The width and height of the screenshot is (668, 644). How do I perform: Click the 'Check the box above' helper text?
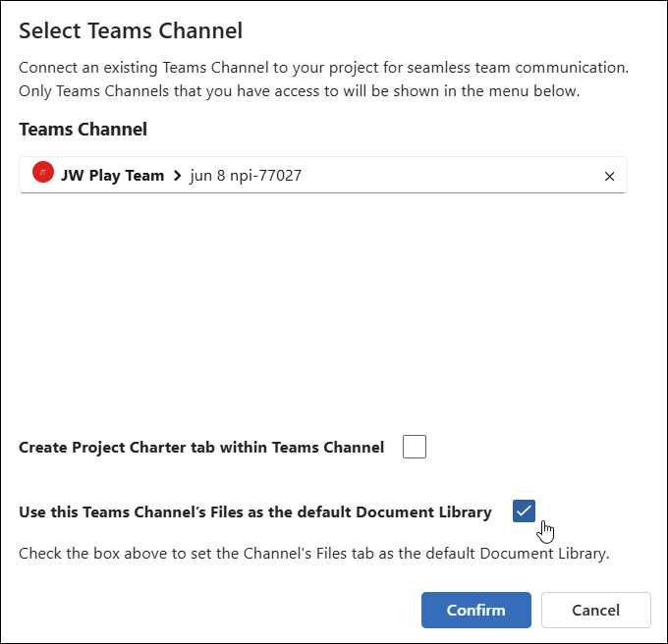(314, 554)
